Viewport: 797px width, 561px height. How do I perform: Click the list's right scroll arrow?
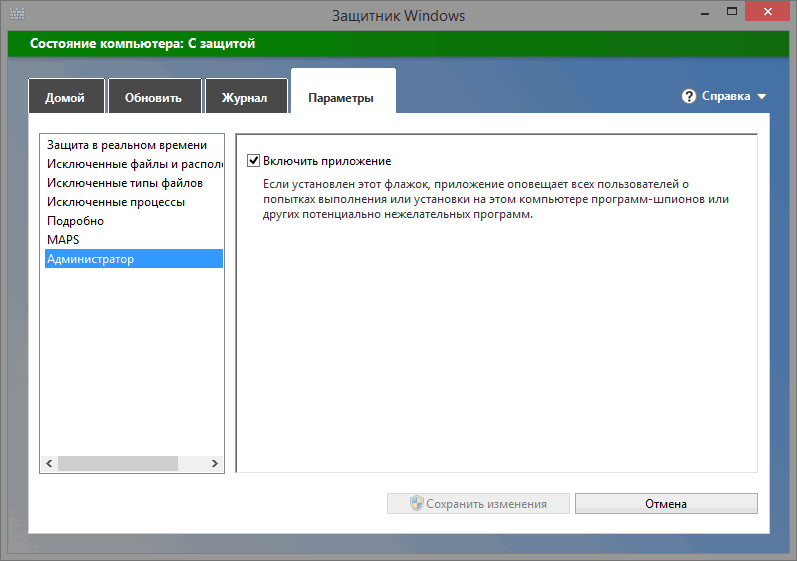point(214,463)
